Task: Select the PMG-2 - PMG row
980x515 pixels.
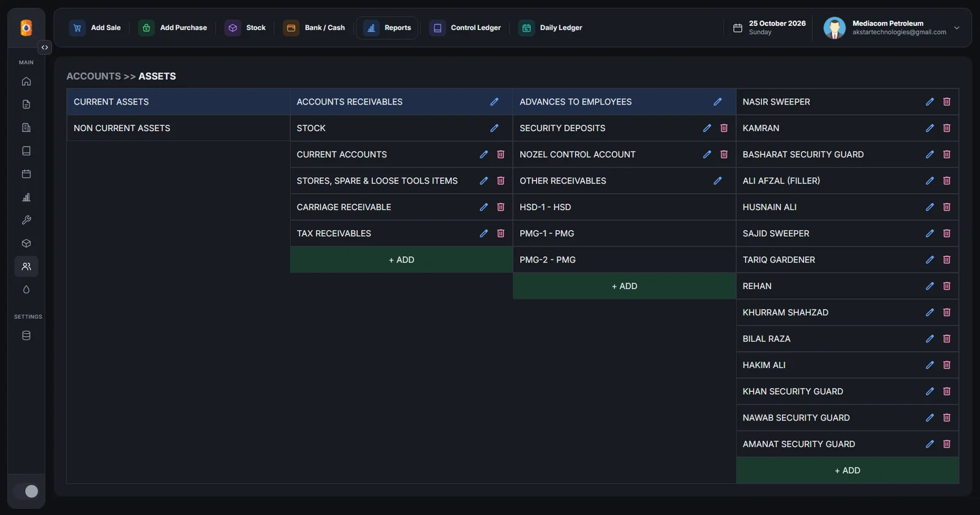Action: tap(624, 260)
